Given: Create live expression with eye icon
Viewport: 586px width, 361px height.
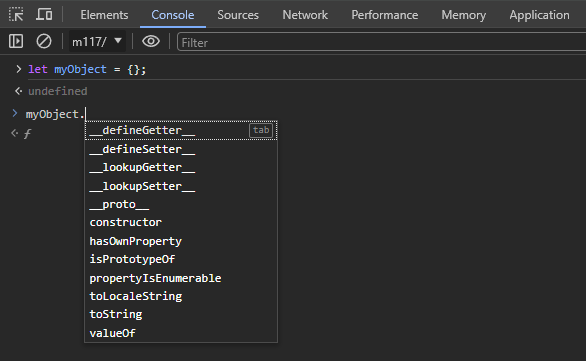Looking at the screenshot, I should [x=151, y=41].
